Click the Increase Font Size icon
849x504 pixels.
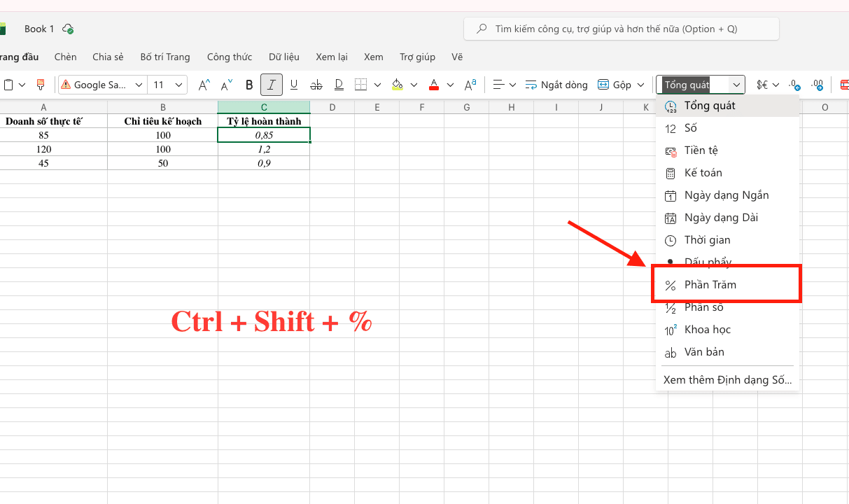204,85
